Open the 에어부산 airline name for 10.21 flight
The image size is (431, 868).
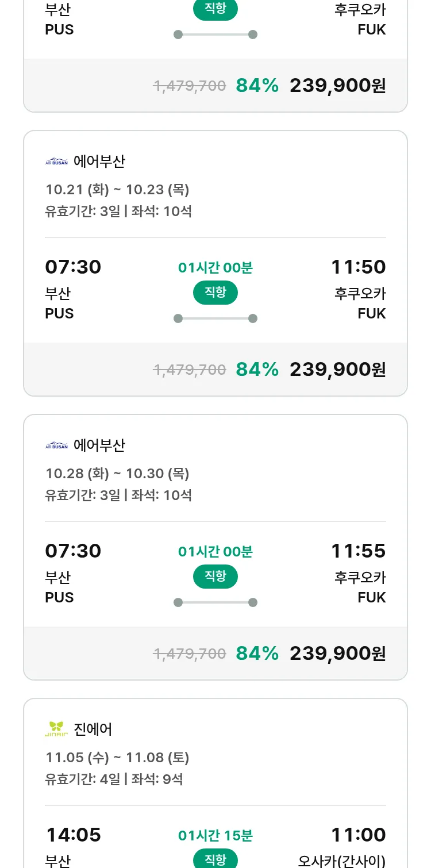(99, 162)
